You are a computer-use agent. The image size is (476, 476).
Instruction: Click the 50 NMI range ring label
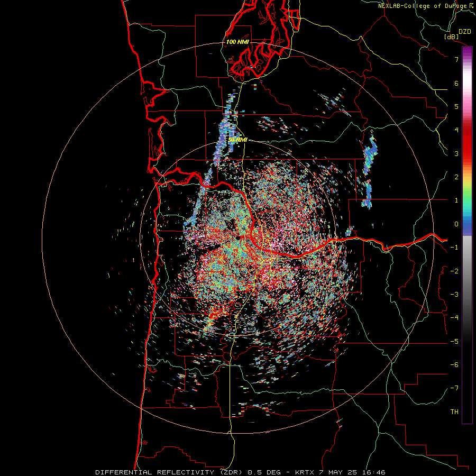point(237,140)
